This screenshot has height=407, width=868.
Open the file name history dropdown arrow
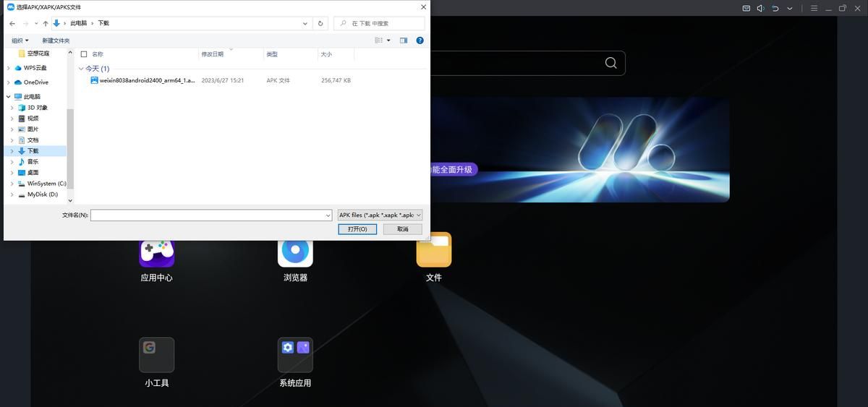coord(328,215)
